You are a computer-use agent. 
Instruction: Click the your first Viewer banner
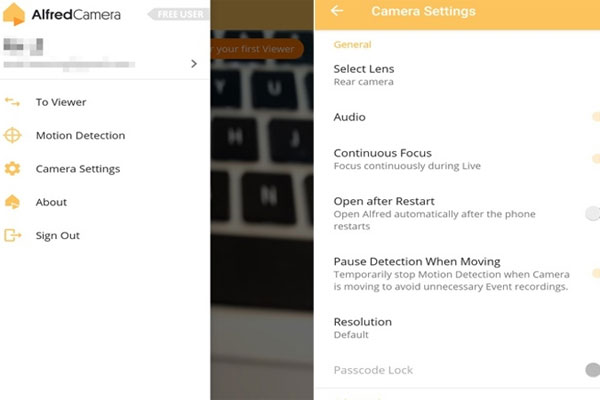pos(257,49)
